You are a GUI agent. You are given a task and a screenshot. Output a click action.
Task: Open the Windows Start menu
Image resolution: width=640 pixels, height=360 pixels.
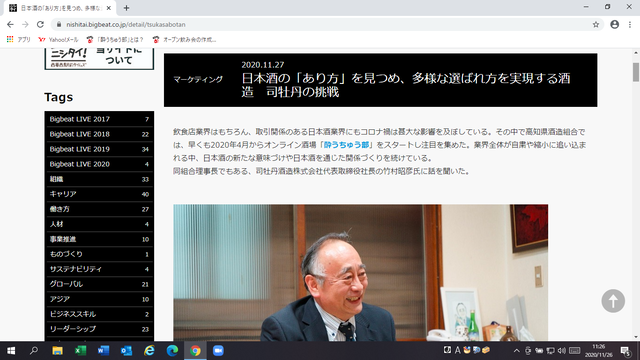(11, 351)
